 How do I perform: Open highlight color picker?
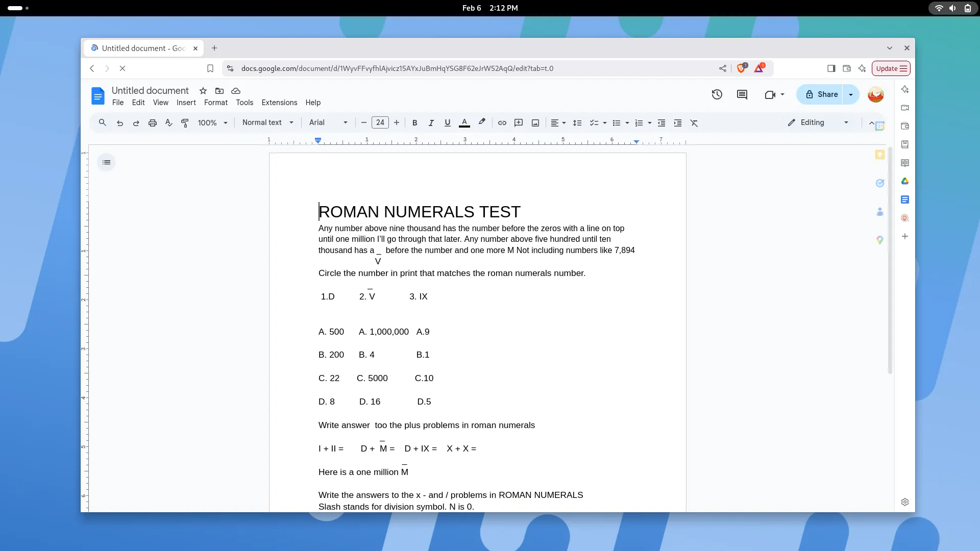tap(482, 123)
